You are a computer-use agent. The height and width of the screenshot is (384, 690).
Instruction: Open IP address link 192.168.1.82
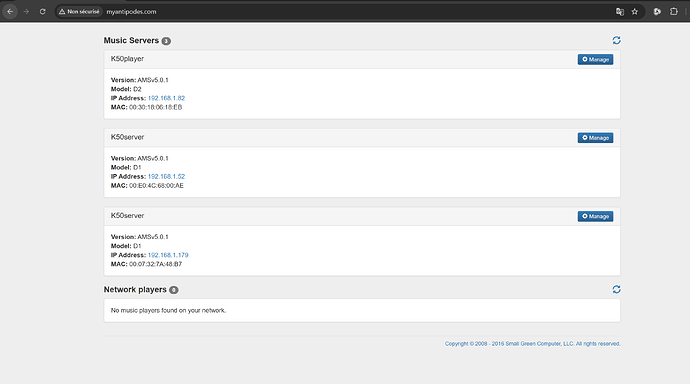[166, 98]
